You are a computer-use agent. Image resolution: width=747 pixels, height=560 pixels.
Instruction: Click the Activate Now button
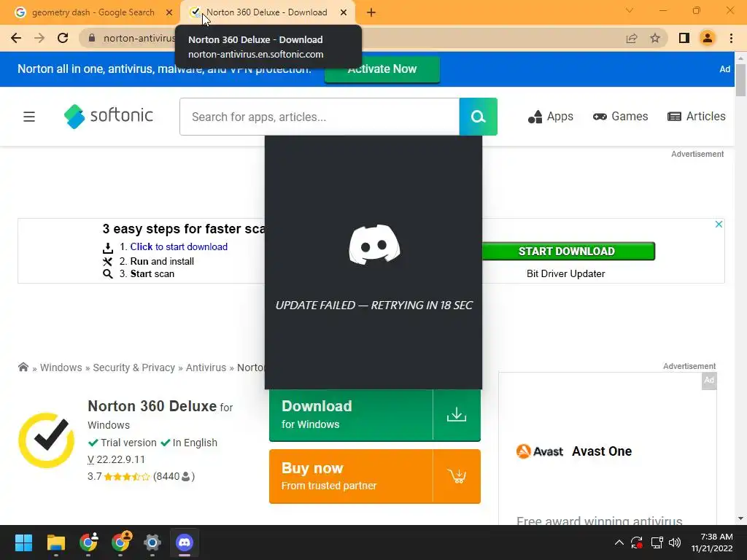click(x=382, y=69)
